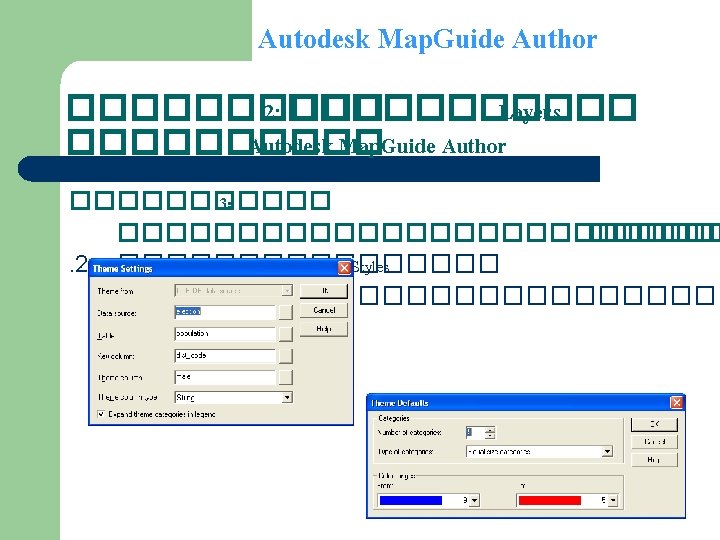Open the disabled Theme from dropdown
This screenshot has width=720, height=540.
click(x=233, y=291)
